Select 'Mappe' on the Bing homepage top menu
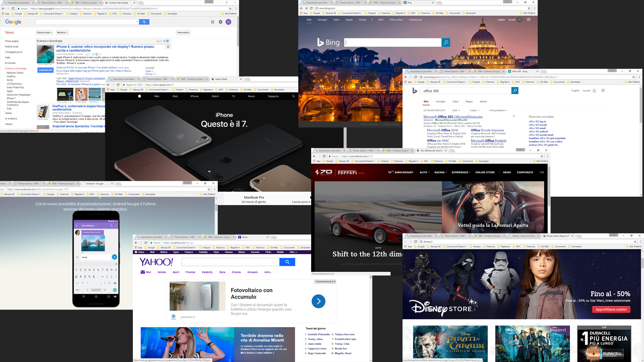This screenshot has height=362, width=644. coord(349,20)
